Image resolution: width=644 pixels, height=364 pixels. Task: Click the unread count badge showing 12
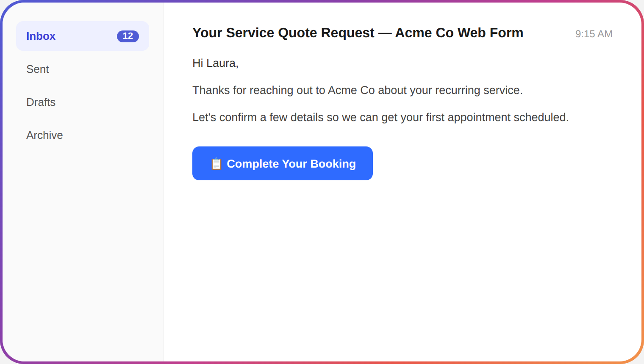pyautogui.click(x=128, y=36)
